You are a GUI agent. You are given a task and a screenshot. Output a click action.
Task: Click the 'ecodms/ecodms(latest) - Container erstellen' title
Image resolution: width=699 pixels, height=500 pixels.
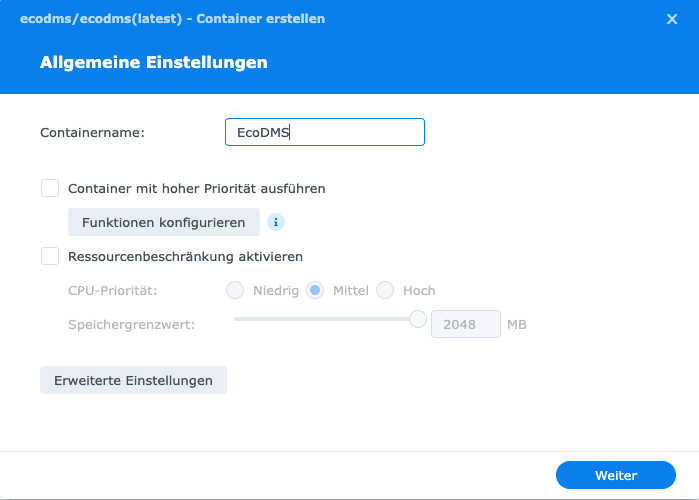point(173,19)
